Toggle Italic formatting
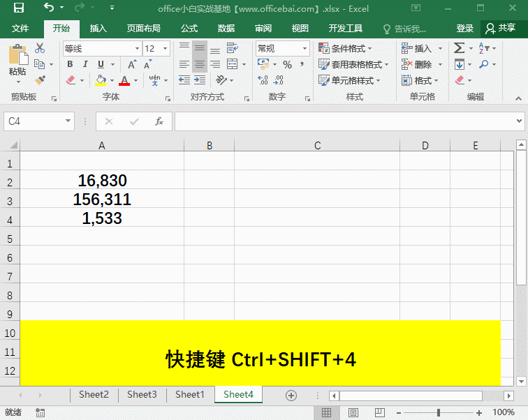Viewport: 528px width, 420px height. [85, 64]
